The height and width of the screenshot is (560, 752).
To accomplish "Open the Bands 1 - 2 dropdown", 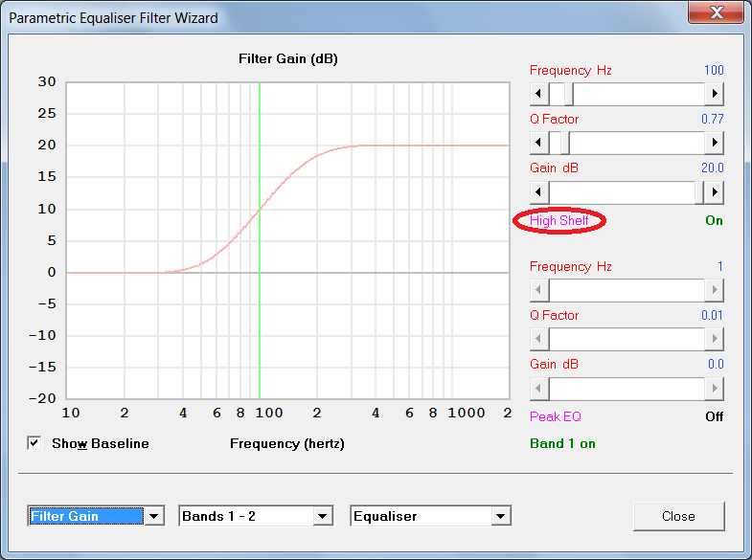I will click(322, 516).
